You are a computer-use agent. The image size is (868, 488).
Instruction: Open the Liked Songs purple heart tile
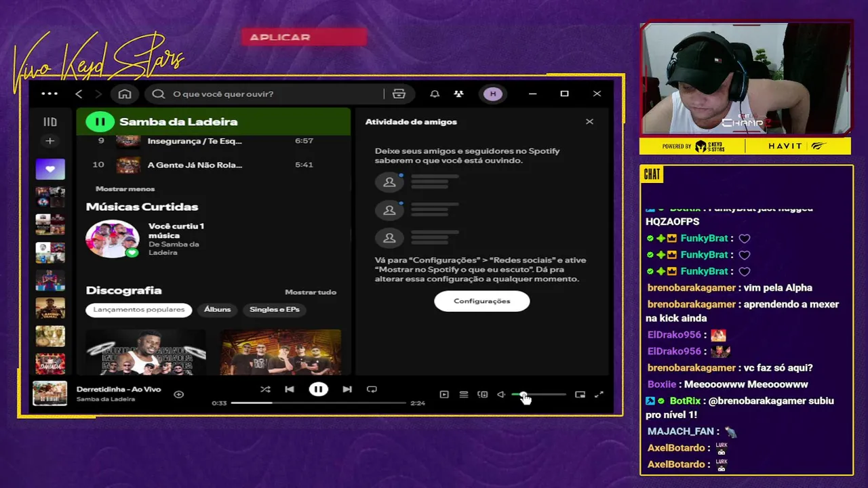tap(50, 169)
